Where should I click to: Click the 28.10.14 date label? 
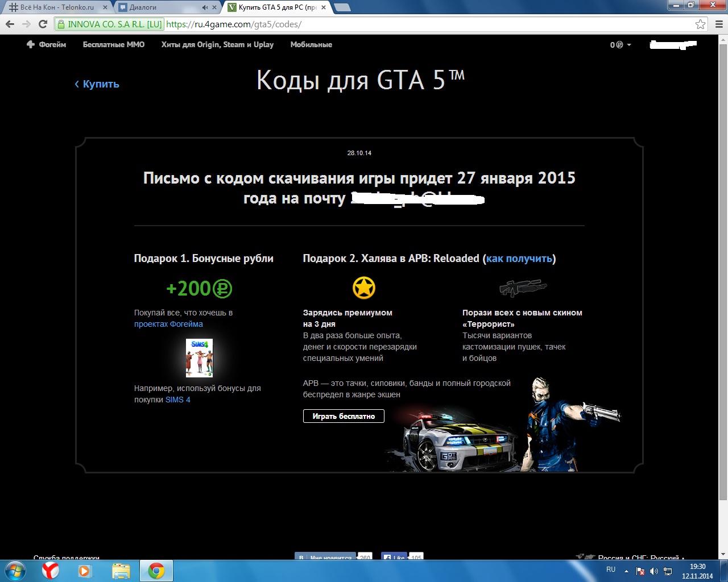tap(359, 153)
